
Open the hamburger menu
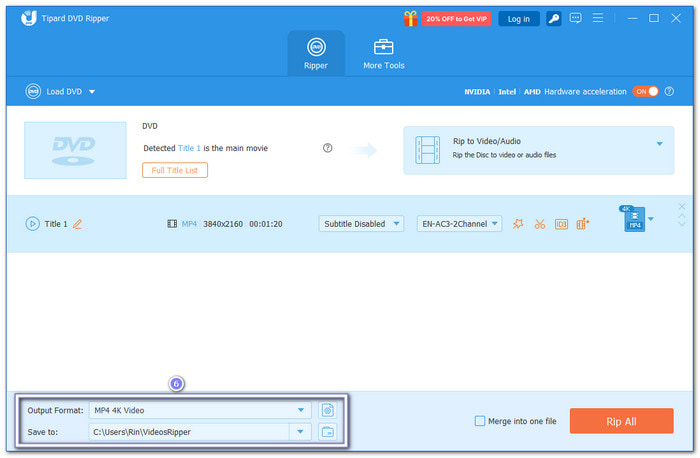point(598,18)
